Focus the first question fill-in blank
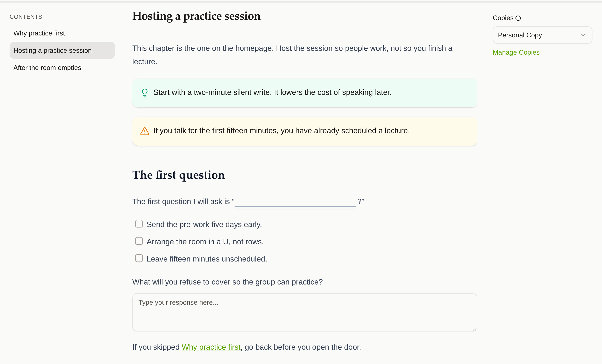Screen dimensions: 602x364 pos(296,202)
